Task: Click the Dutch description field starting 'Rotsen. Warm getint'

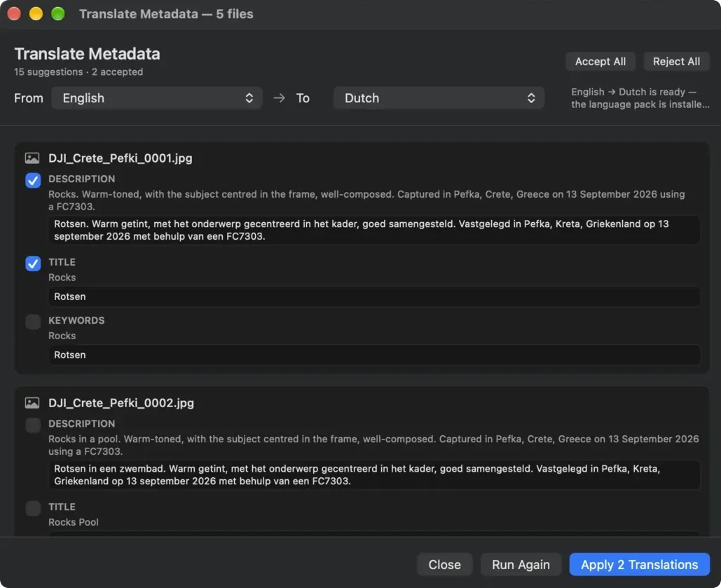Action: pos(374,230)
